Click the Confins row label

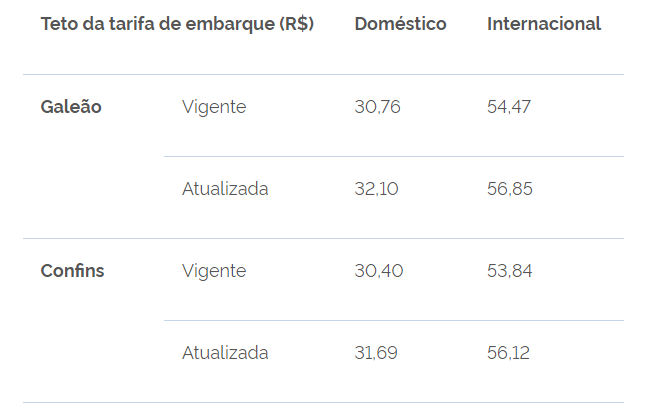(x=72, y=271)
